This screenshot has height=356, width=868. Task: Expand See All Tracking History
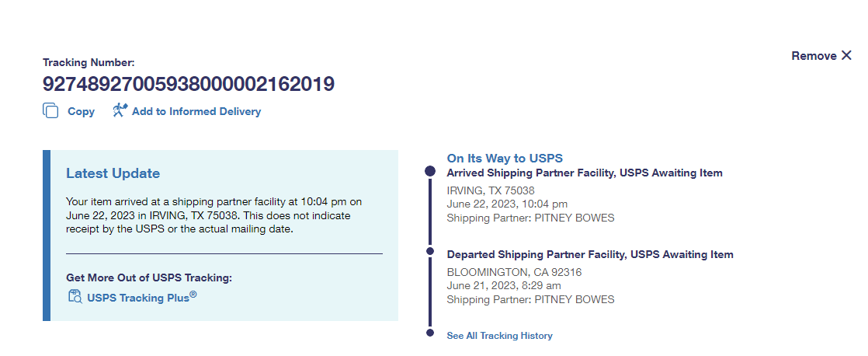[x=499, y=336]
